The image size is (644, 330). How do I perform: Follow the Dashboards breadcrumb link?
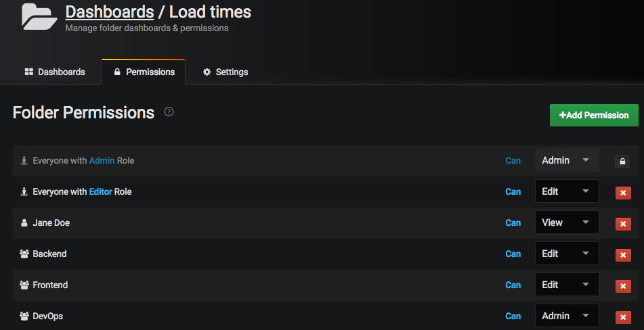(110, 11)
